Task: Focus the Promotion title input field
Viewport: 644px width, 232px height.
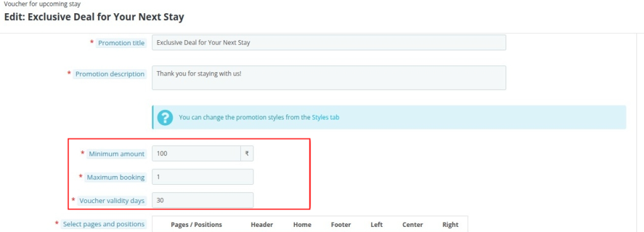Action: point(329,42)
